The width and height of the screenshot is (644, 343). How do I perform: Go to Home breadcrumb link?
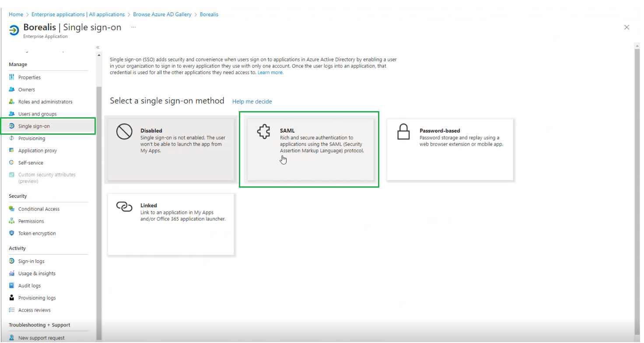16,14
